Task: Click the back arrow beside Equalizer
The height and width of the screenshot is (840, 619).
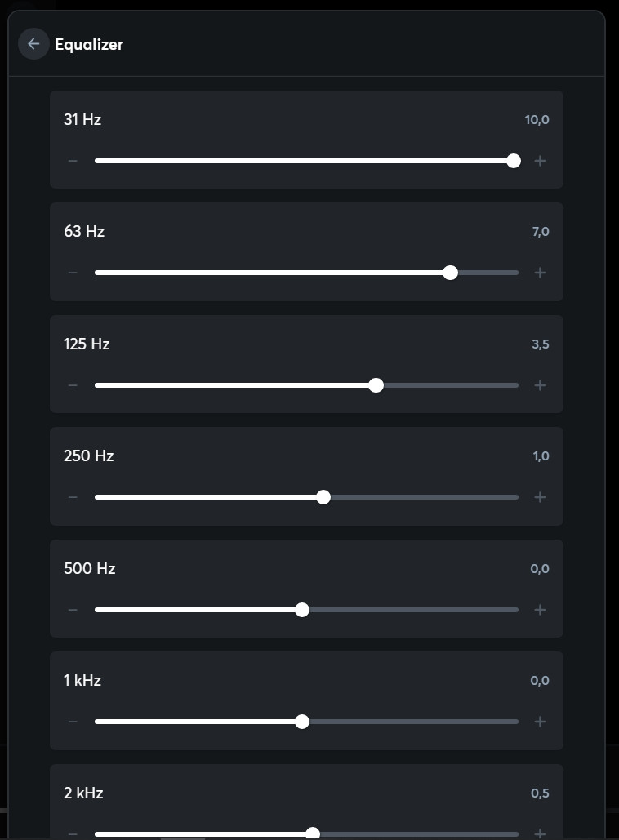Action: (33, 44)
